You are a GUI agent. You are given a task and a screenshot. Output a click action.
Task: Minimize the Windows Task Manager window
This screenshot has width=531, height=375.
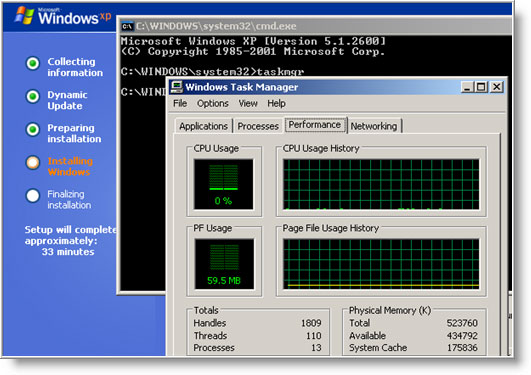click(467, 87)
